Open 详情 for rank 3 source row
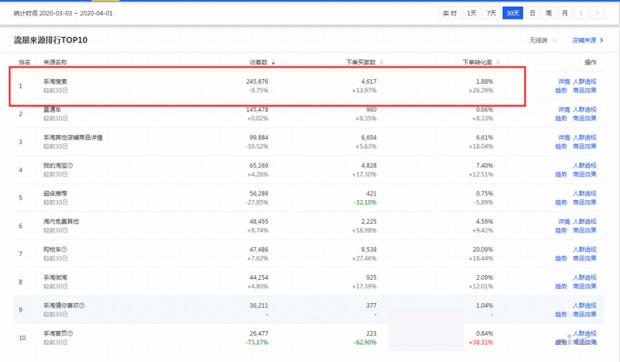This screenshot has width=620, height=362. [x=564, y=138]
